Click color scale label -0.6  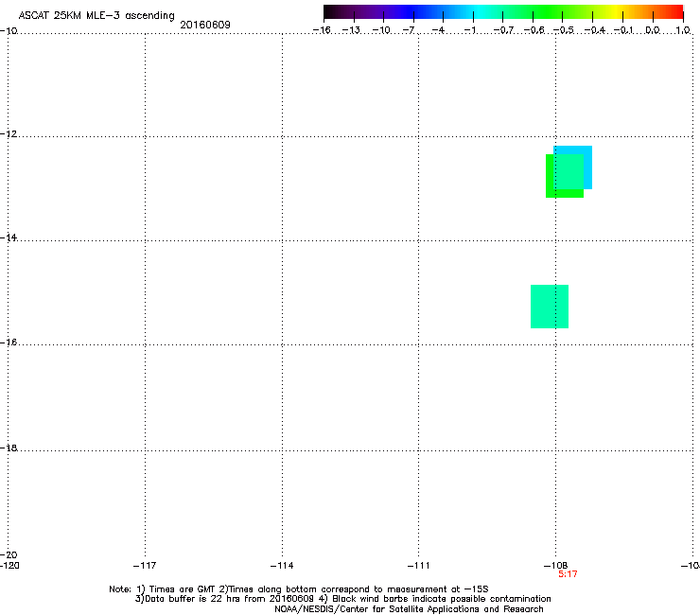pos(534,30)
